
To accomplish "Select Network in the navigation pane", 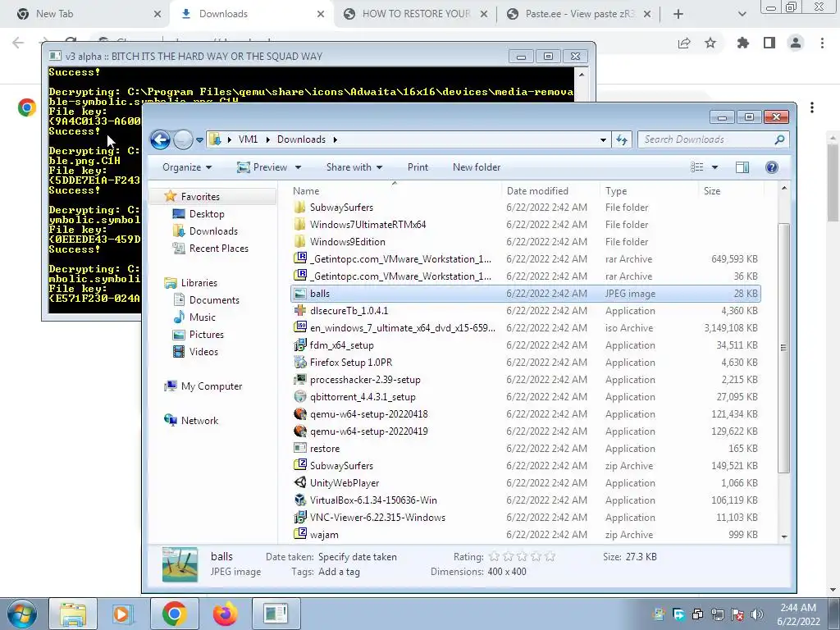I will [x=199, y=421].
